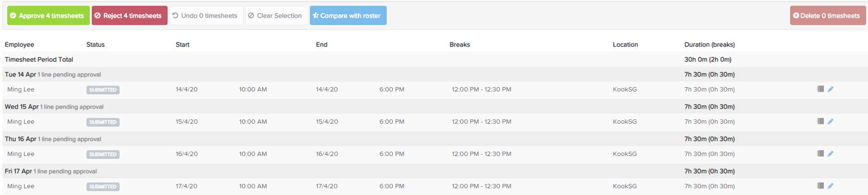This screenshot has width=868, height=195.
Task: Expand the Thu 16 Apr group header
Action: point(435,139)
